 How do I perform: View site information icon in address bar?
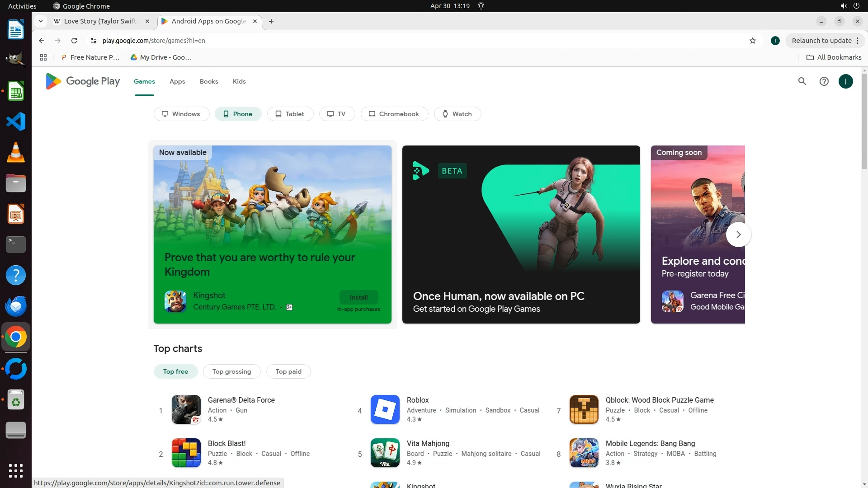94,41
